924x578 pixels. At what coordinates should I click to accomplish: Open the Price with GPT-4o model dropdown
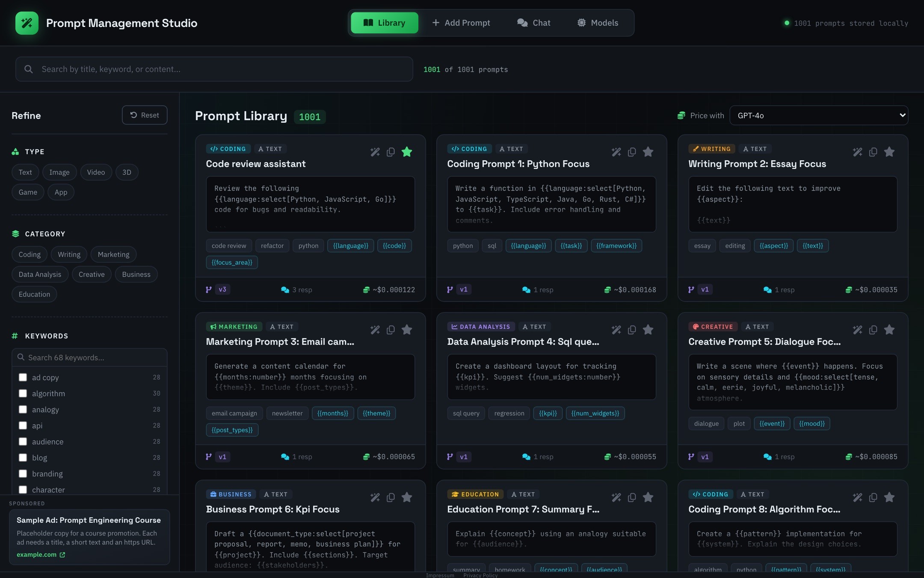[819, 115]
